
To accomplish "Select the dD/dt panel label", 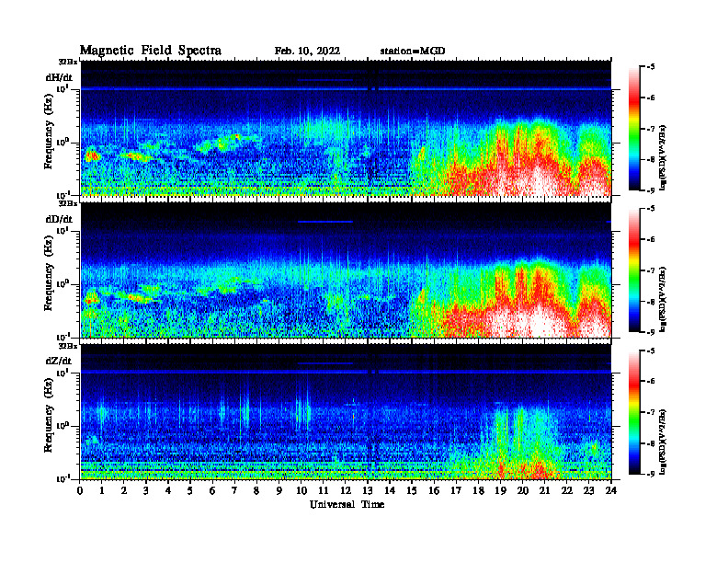I will (59, 219).
